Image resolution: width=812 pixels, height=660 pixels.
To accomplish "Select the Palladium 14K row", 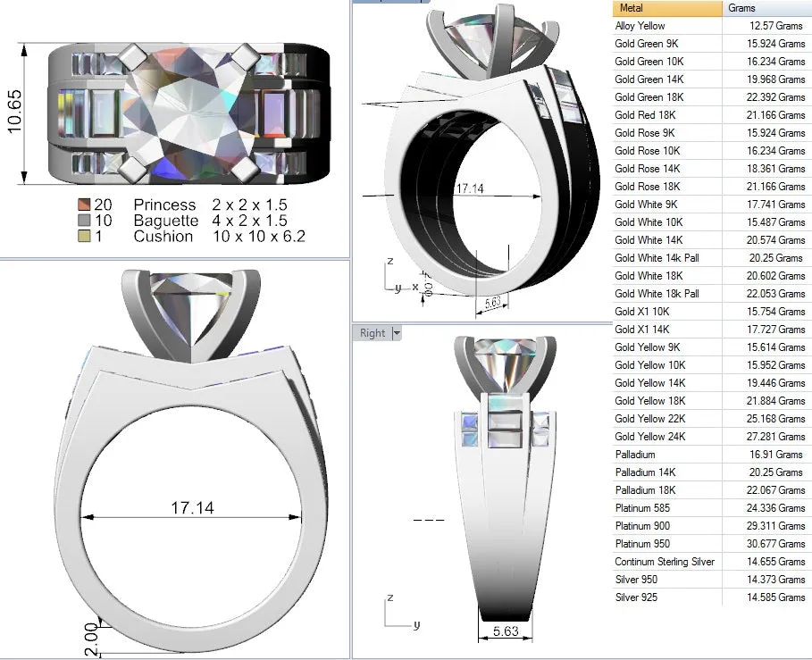I will click(x=712, y=472).
